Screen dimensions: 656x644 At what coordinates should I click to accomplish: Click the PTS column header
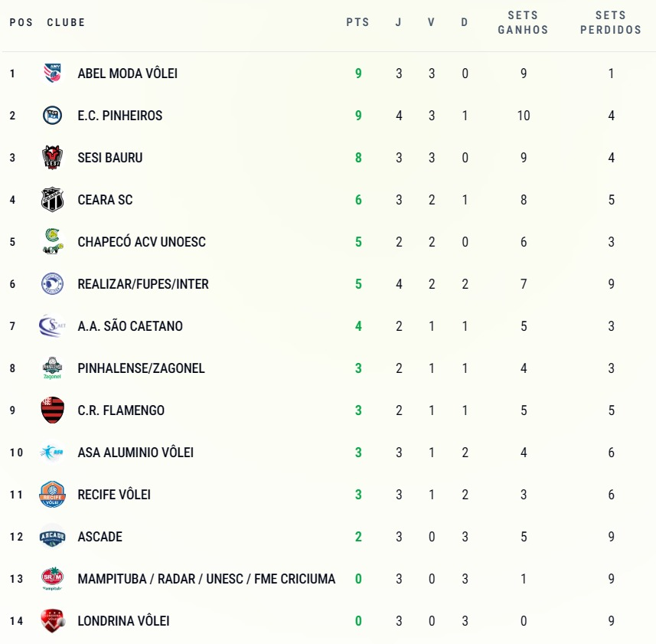(x=357, y=22)
